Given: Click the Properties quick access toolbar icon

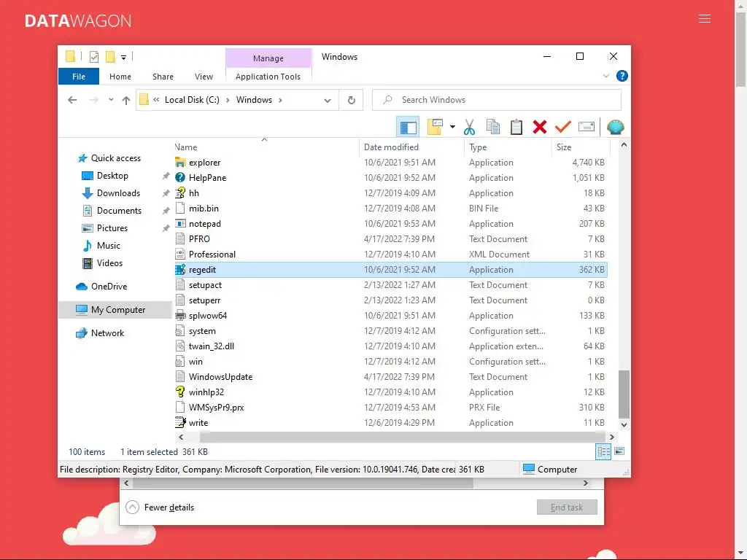Looking at the screenshot, I should coord(94,57).
